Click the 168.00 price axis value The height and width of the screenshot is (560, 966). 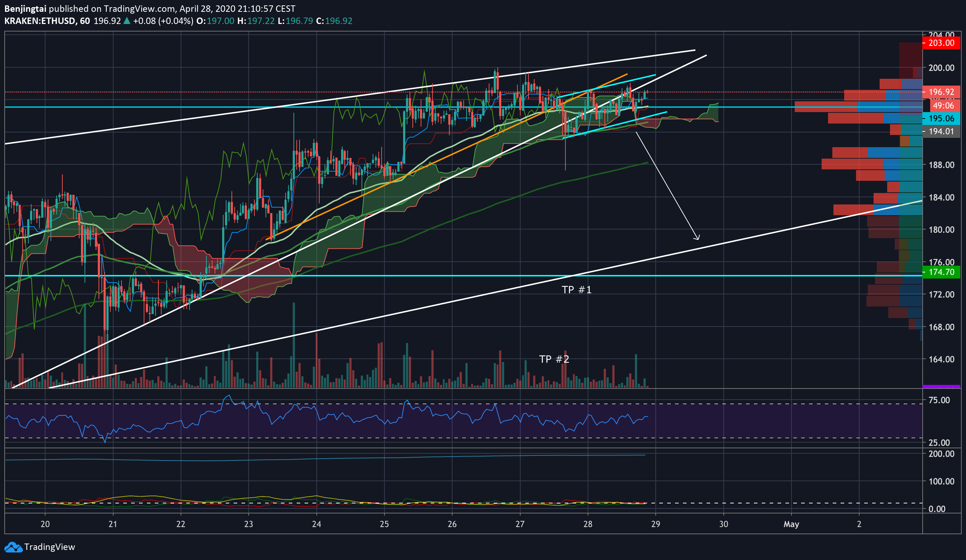pyautogui.click(x=942, y=327)
